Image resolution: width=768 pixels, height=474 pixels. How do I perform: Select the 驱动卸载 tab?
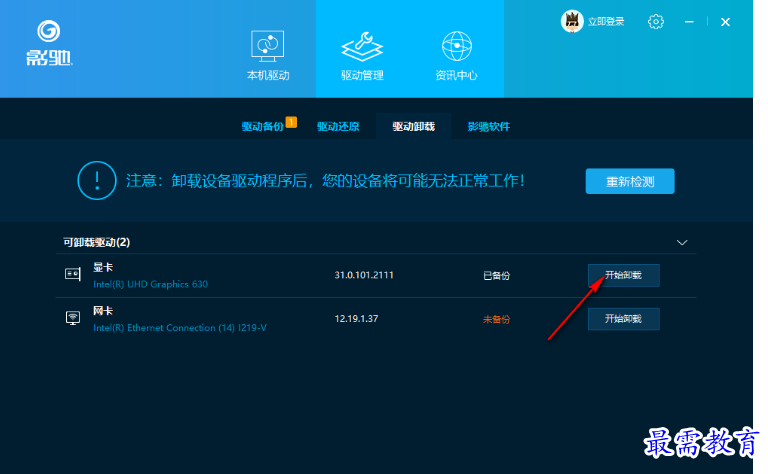[413, 127]
